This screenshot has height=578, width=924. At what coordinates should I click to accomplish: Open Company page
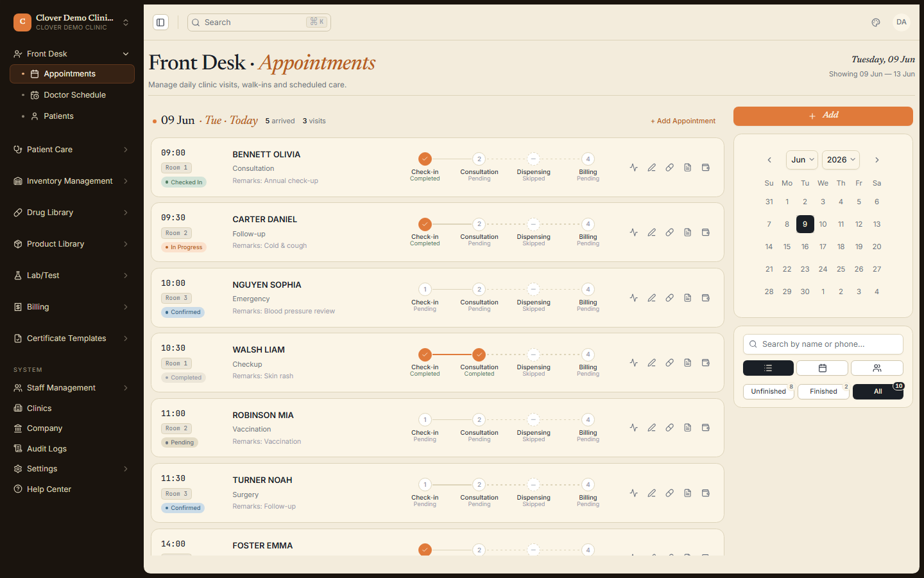click(72, 428)
